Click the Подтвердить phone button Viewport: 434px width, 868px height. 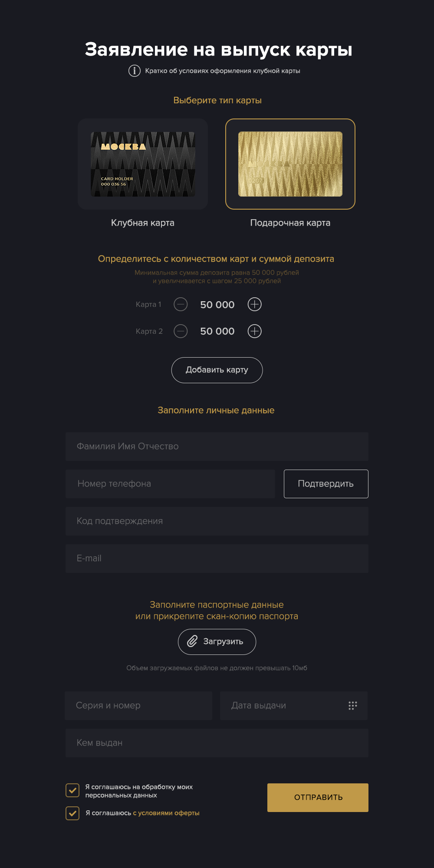326,484
